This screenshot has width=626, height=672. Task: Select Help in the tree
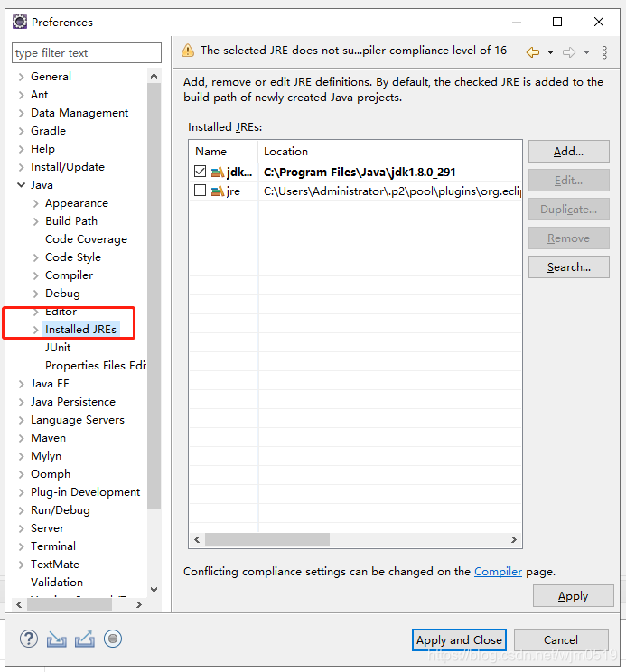(x=42, y=149)
